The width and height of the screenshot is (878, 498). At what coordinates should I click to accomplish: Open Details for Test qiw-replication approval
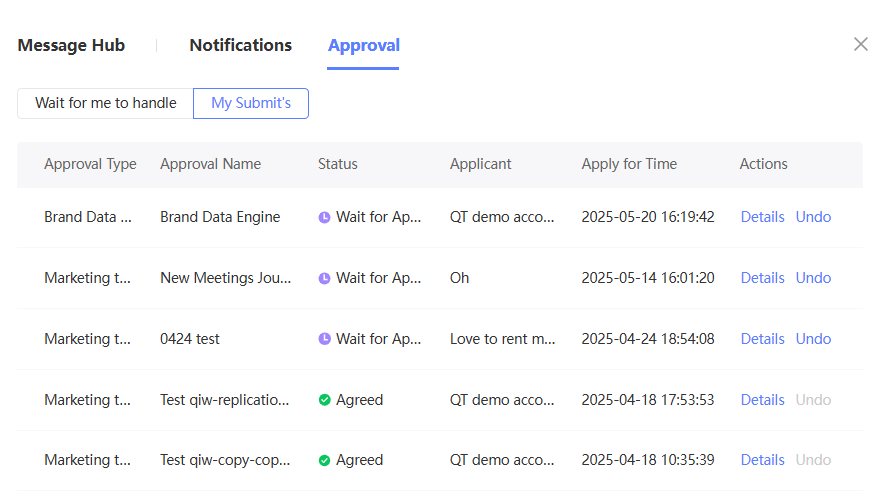(762, 400)
